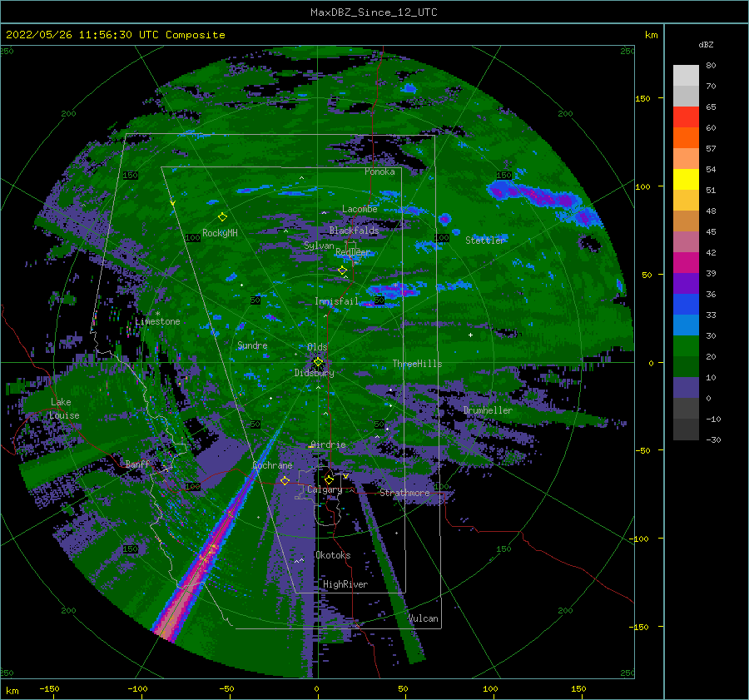Click the legend value 80
This screenshot has width=749, height=700.
coord(711,66)
